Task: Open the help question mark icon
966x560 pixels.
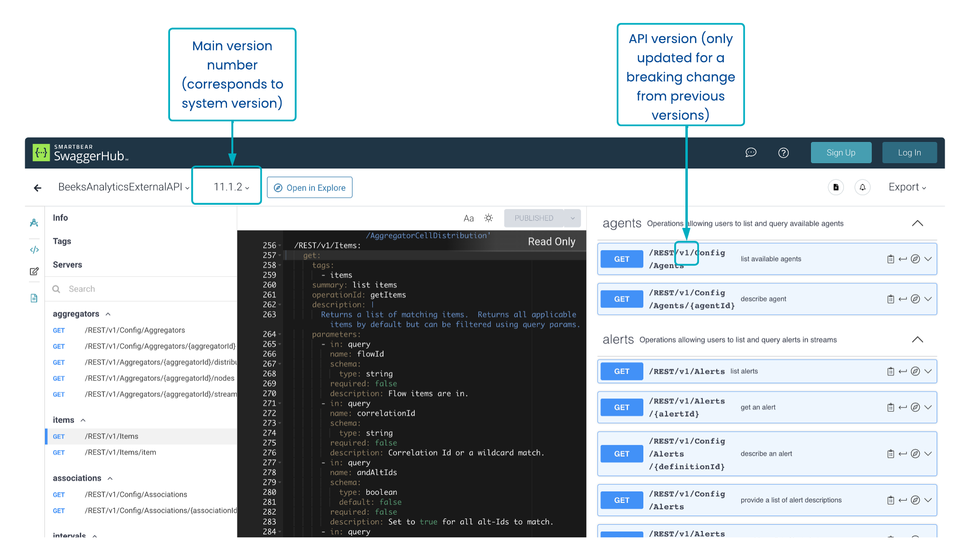Action: 783,153
